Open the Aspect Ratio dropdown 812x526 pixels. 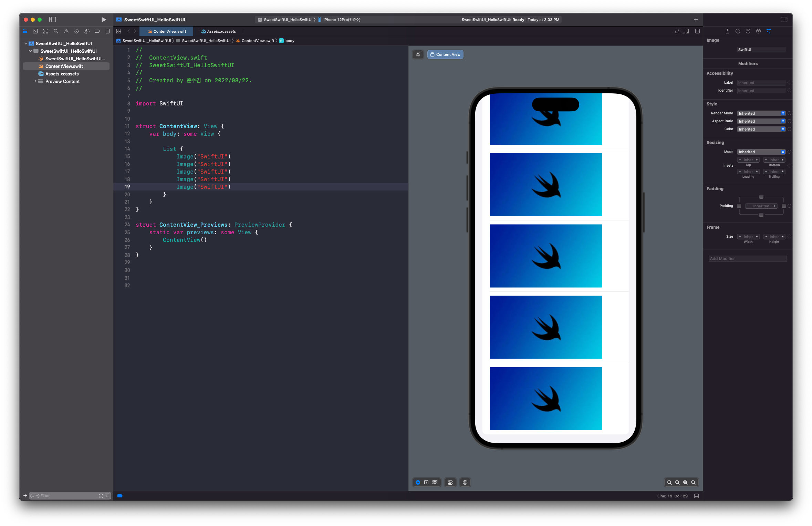(761, 121)
